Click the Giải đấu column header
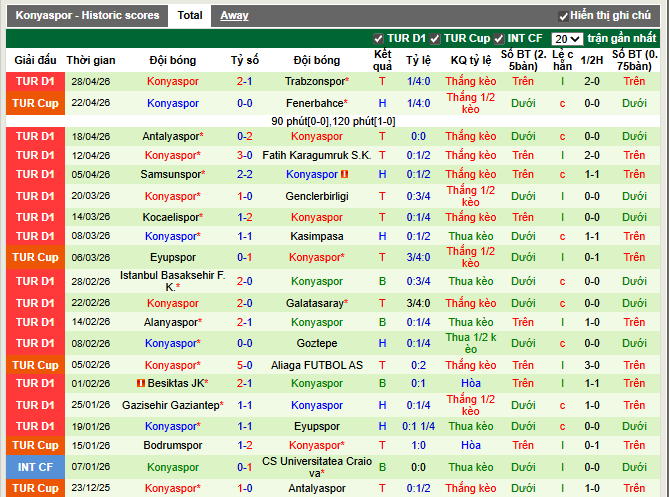Screen dimensions: 669x497 (35, 60)
